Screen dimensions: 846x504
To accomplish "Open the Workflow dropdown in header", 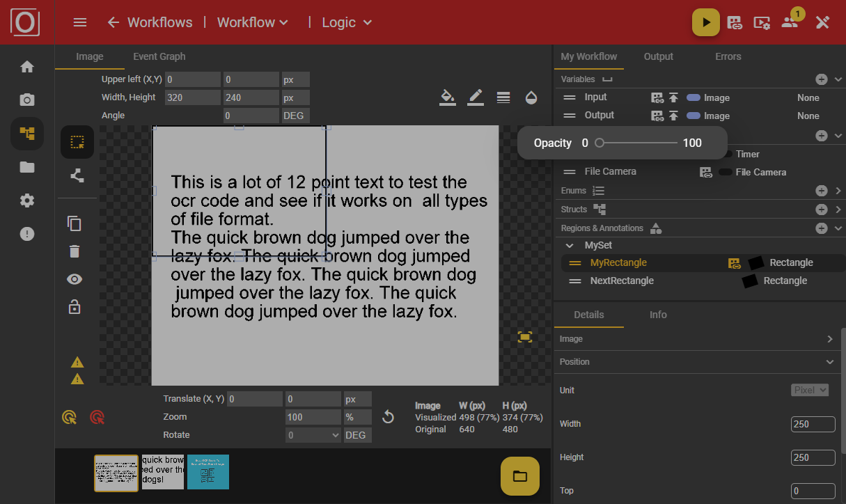I will [252, 22].
